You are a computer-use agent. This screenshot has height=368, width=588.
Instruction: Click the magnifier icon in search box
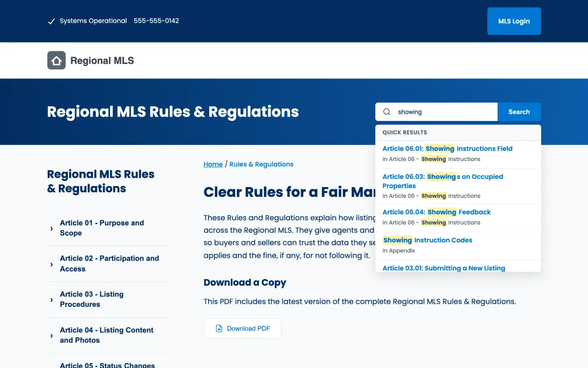(387, 112)
